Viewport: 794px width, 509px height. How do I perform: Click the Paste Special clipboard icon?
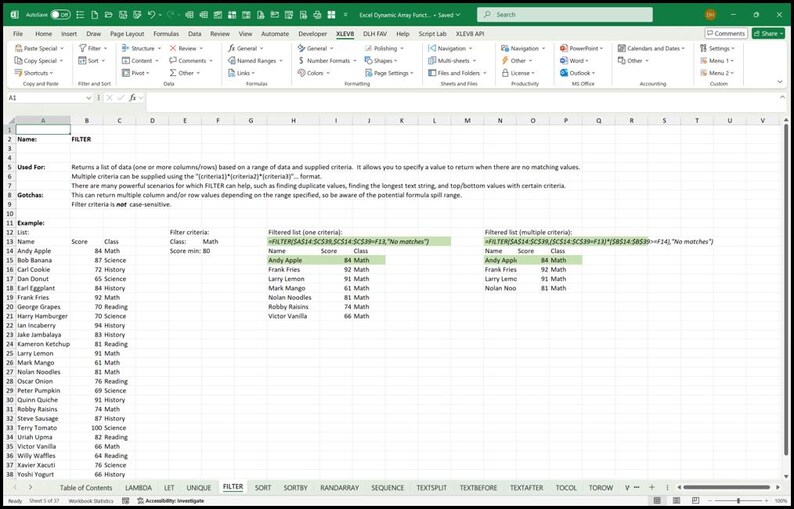pos(18,49)
